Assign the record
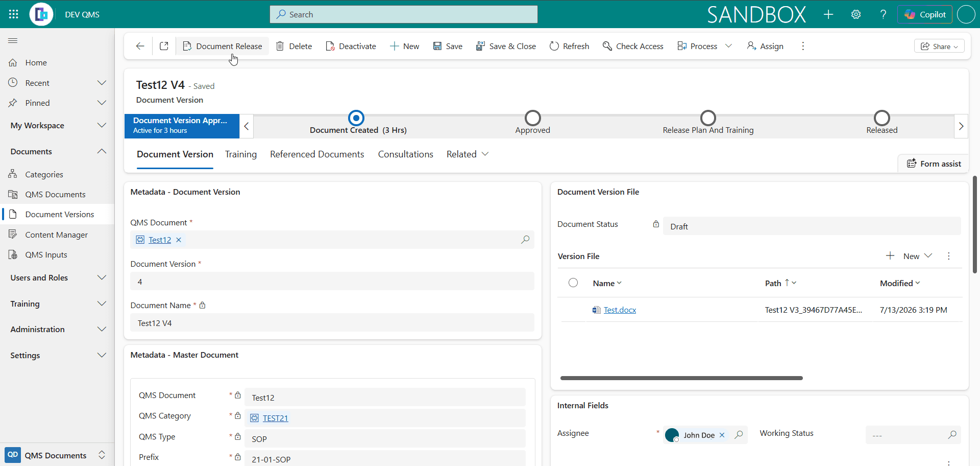 tap(765, 46)
